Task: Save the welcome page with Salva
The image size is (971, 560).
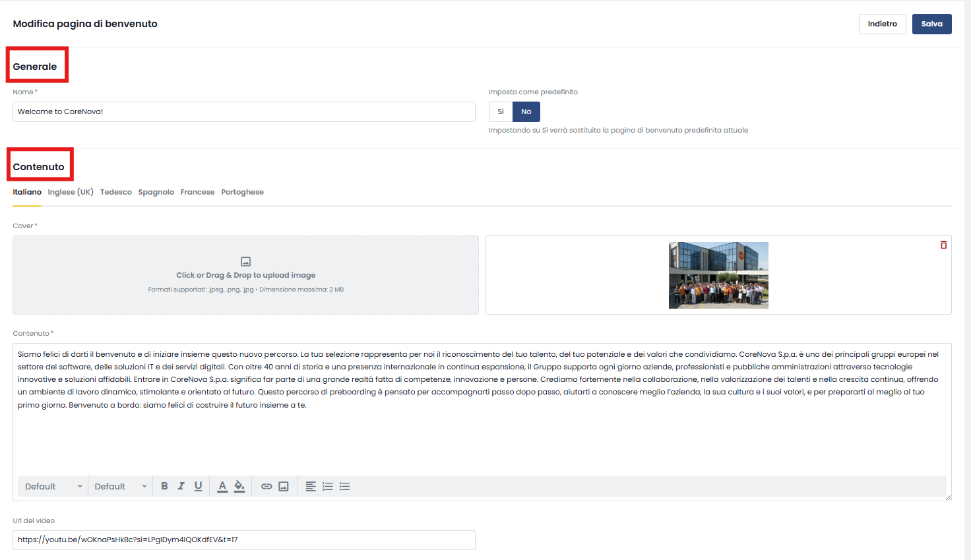Action: tap(932, 24)
